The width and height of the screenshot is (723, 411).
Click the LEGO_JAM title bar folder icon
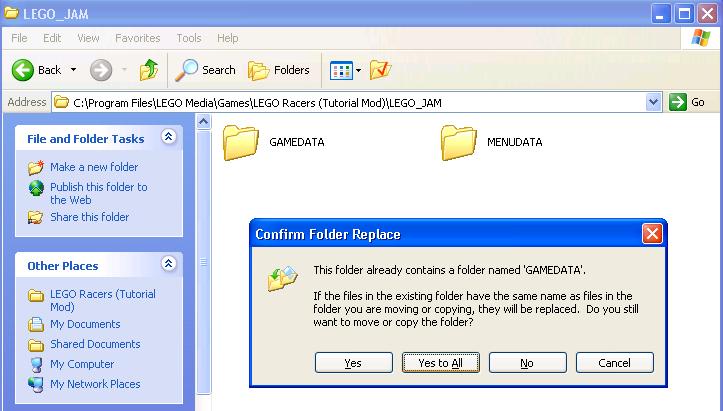coord(11,13)
